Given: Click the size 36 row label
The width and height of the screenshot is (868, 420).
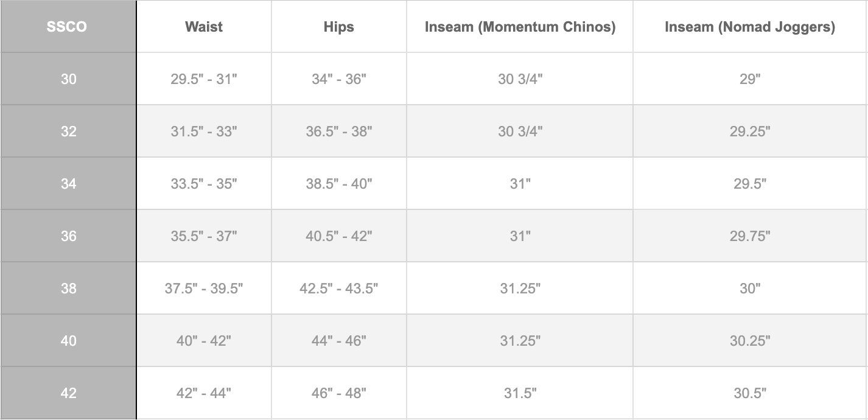Looking at the screenshot, I should pos(68,236).
